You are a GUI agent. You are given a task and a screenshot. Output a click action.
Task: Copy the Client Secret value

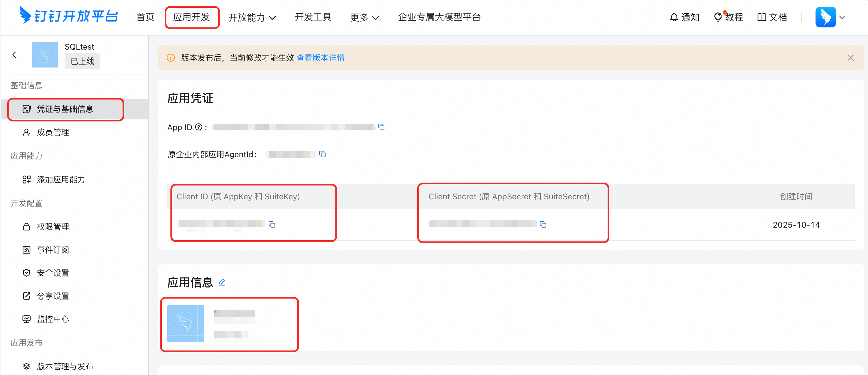coord(543,224)
